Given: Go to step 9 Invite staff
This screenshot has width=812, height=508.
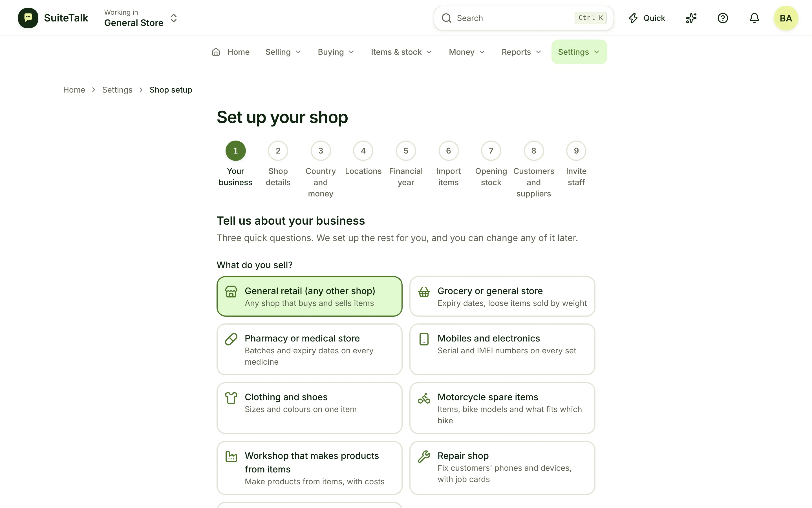Looking at the screenshot, I should pos(577,164).
